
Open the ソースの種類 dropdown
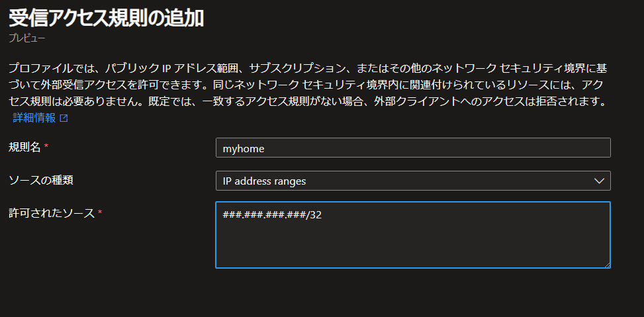click(x=413, y=181)
